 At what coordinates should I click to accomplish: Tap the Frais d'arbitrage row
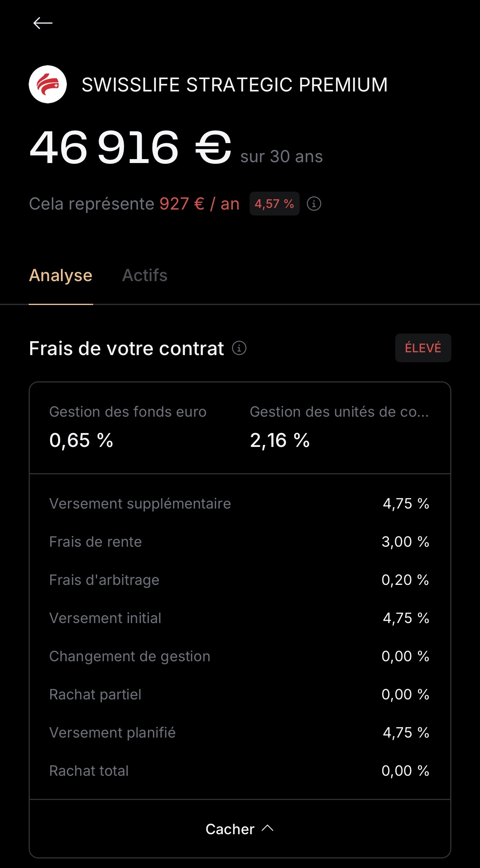coord(239,580)
